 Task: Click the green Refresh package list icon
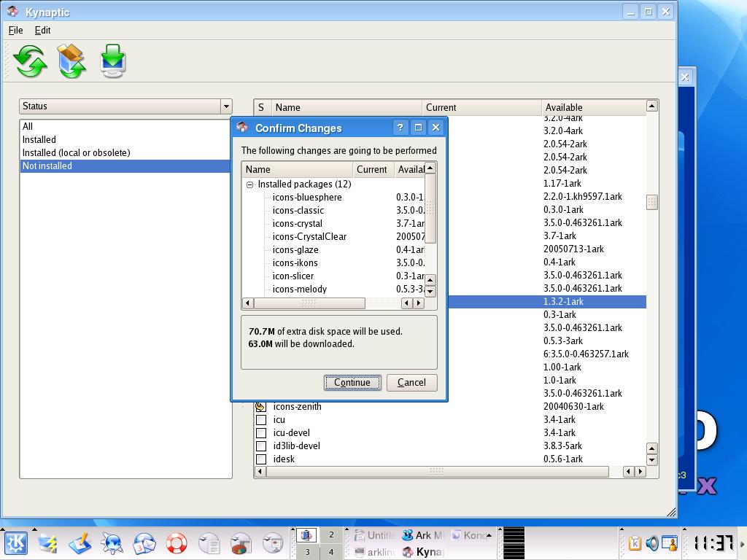coord(30,61)
